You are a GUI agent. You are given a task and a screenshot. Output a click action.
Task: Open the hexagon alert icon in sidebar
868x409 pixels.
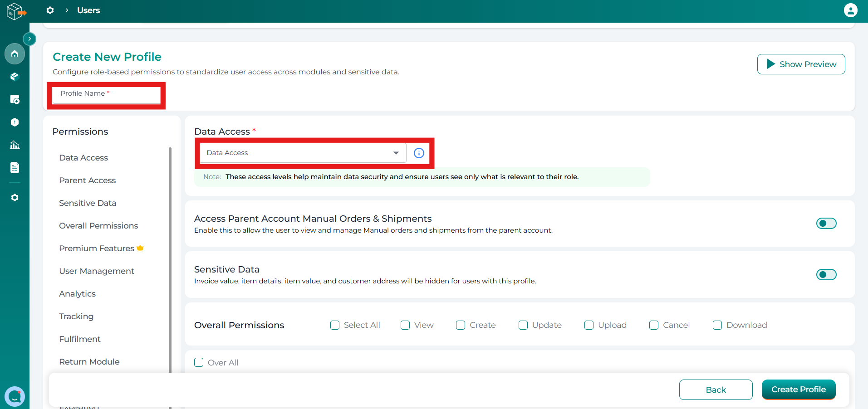tap(15, 122)
